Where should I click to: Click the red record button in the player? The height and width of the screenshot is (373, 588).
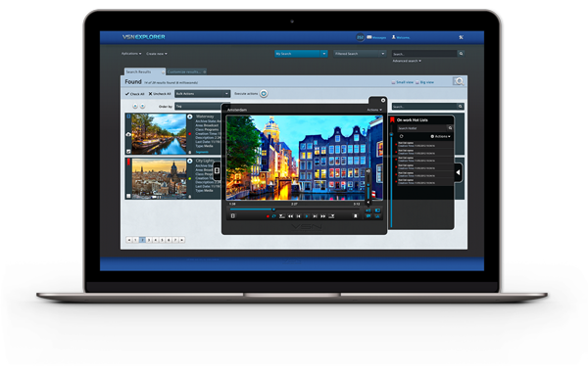pyautogui.click(x=268, y=216)
